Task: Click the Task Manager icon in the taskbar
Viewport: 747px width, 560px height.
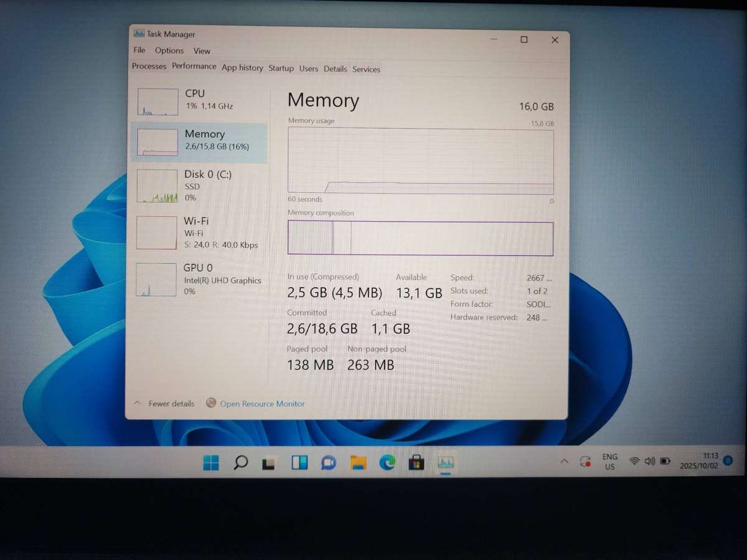Action: coord(444,462)
